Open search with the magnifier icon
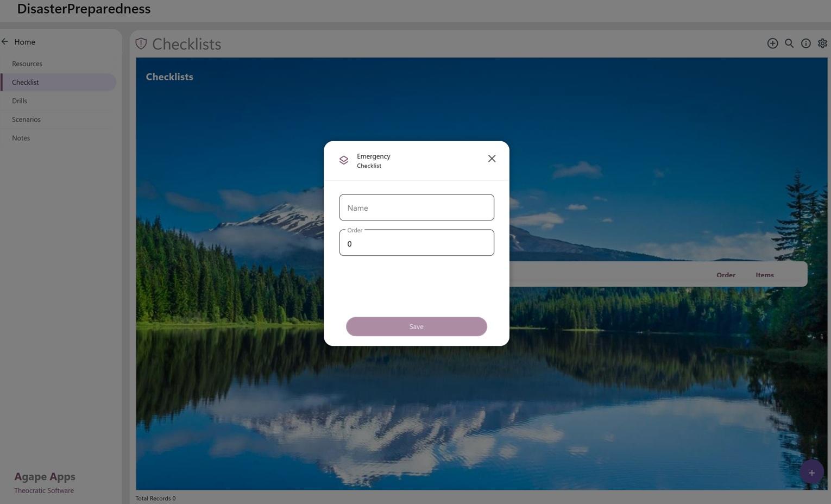Screen dimensions: 831x504 click(x=789, y=43)
